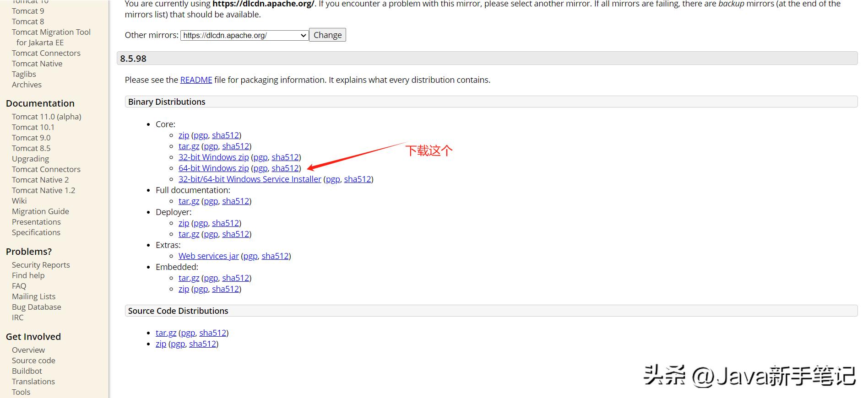The height and width of the screenshot is (398, 868).
Task: Open IRC link
Action: click(17, 317)
